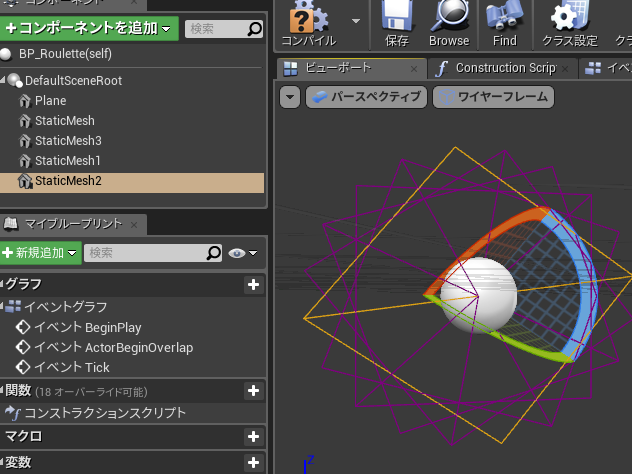
Task: Click the StaticMesh1 component icon
Action: [x=25, y=161]
